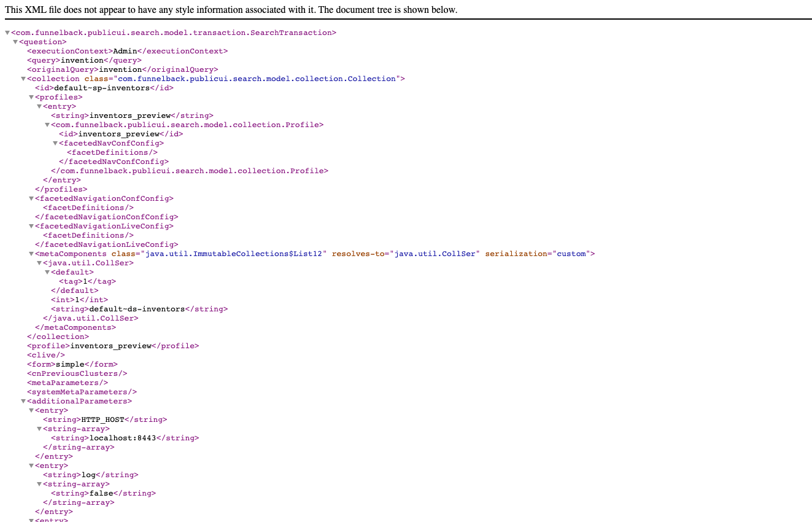
Task: Collapse the entry node inside profiles
Action: (x=40, y=106)
